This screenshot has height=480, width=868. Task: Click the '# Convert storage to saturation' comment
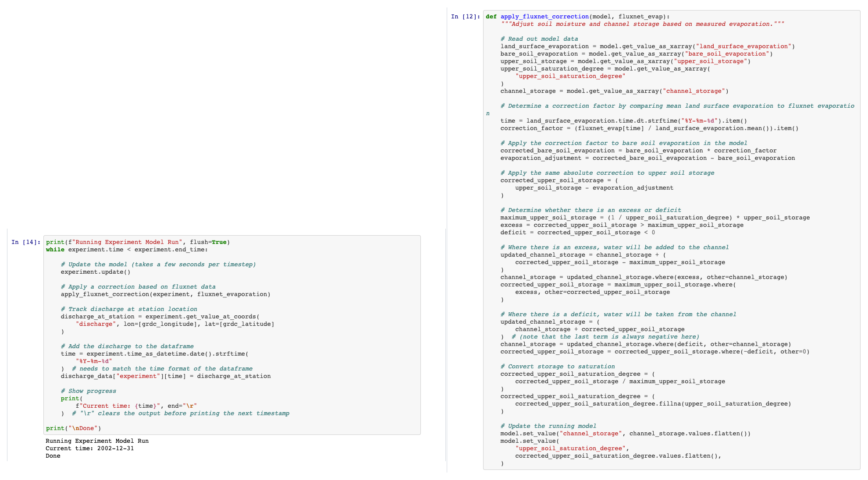click(558, 367)
